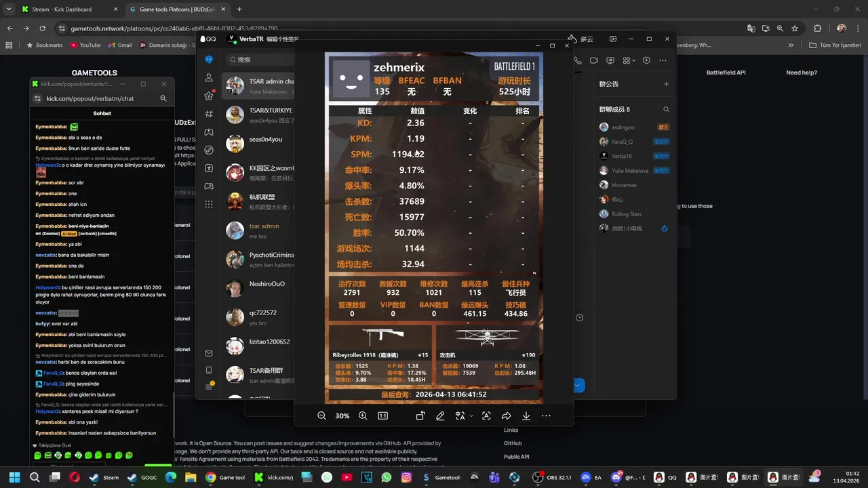
Task: Open QQ contacts icon in sidebar
Action: click(x=209, y=78)
